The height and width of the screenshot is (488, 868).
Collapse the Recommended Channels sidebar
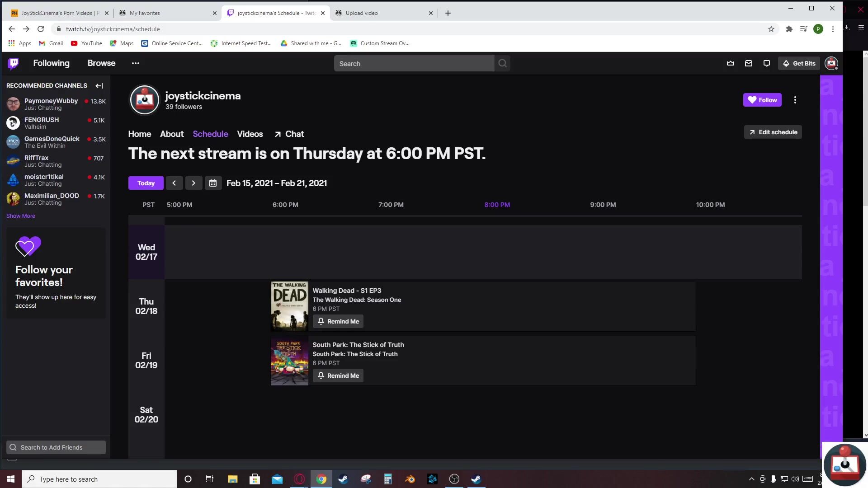point(99,85)
